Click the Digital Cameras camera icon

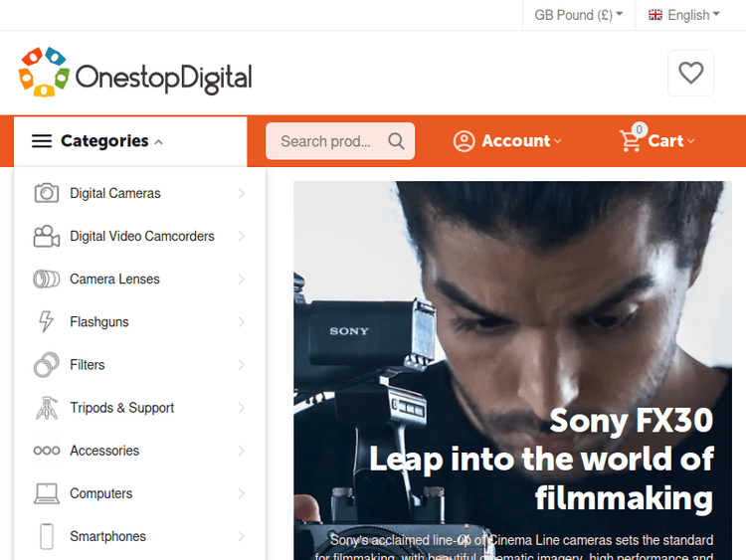[47, 193]
